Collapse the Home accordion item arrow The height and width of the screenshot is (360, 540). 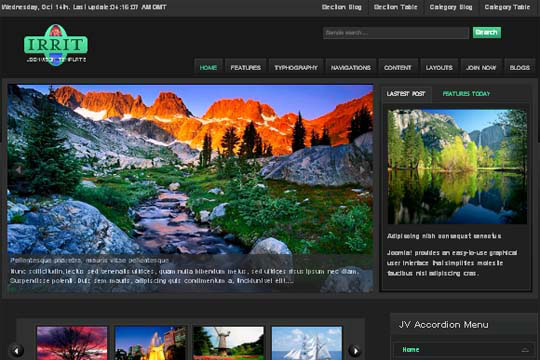pos(525,350)
